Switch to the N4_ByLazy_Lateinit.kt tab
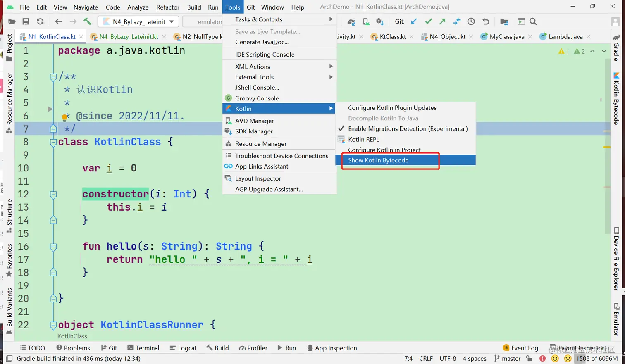625x364 pixels. click(x=129, y=37)
